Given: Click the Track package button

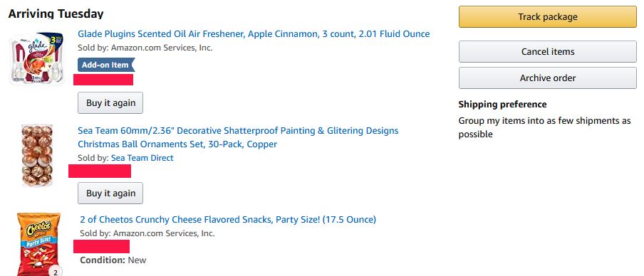Looking at the screenshot, I should tap(548, 17).
